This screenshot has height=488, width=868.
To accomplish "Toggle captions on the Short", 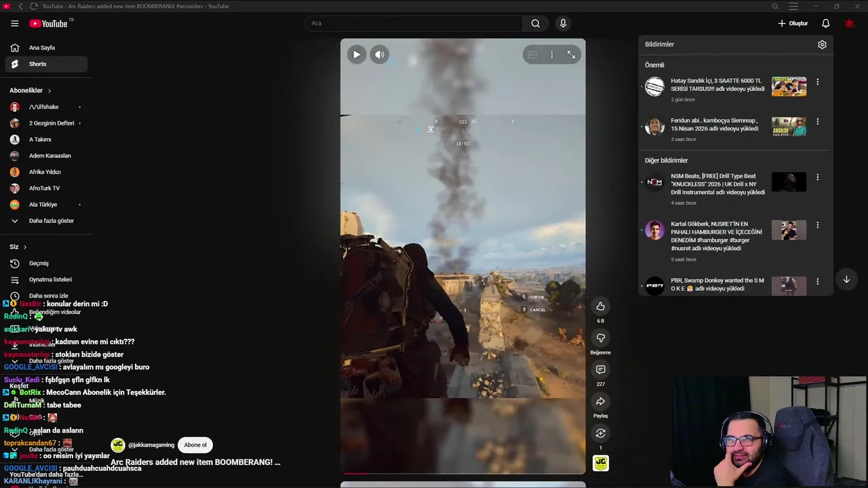I will (x=532, y=55).
